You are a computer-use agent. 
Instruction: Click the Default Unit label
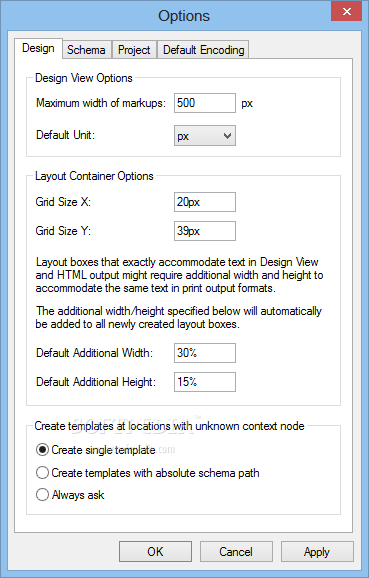(x=65, y=135)
